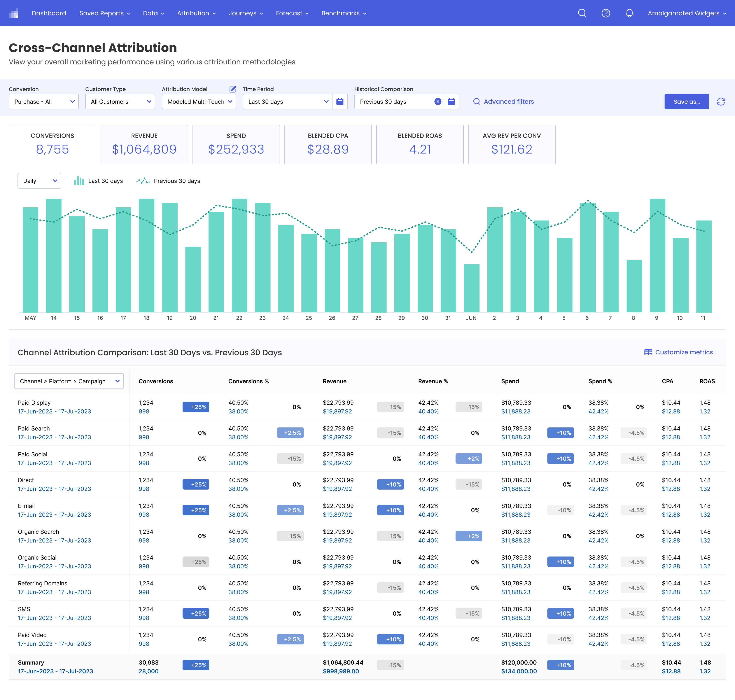Edit the Attribution Model via pencil icon
The height and width of the screenshot is (700, 735).
pos(233,89)
